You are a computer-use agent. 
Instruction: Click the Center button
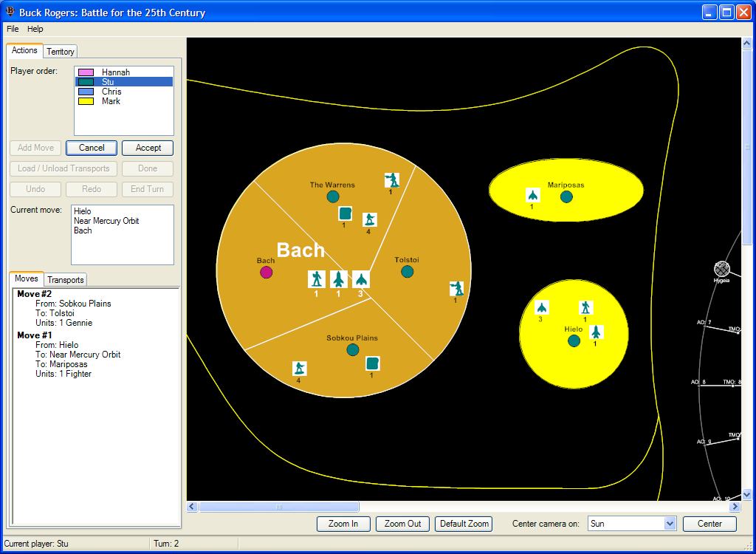(709, 524)
